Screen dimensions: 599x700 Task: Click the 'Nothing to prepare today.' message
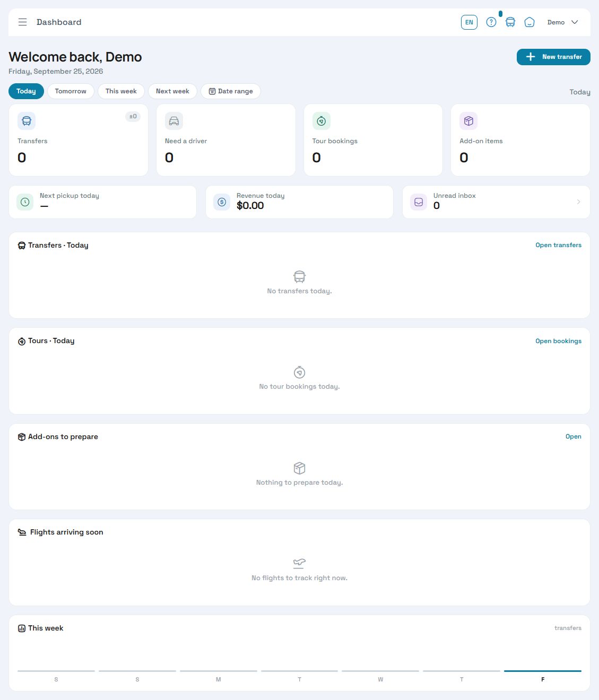pos(299,483)
